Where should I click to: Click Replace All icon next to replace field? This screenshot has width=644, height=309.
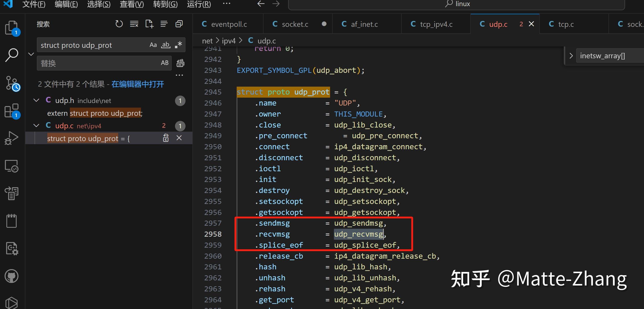point(180,63)
